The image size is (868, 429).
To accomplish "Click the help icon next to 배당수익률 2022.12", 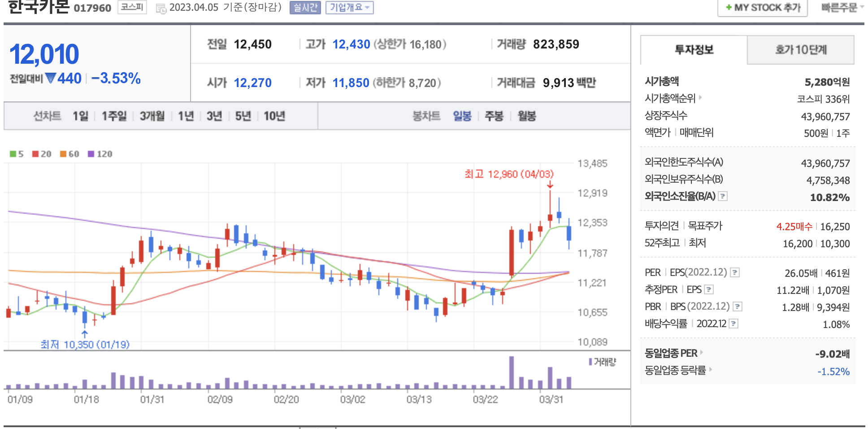I will coord(733,324).
